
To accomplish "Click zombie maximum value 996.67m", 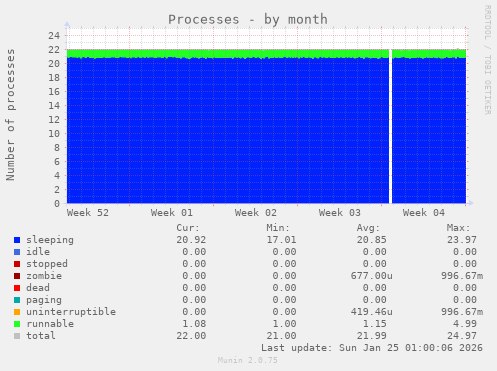I will [462, 276].
